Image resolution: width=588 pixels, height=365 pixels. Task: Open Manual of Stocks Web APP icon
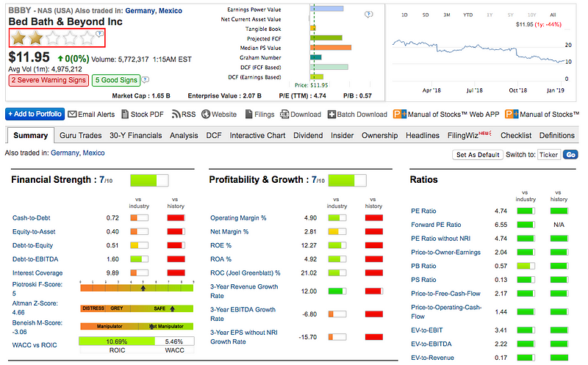point(399,115)
